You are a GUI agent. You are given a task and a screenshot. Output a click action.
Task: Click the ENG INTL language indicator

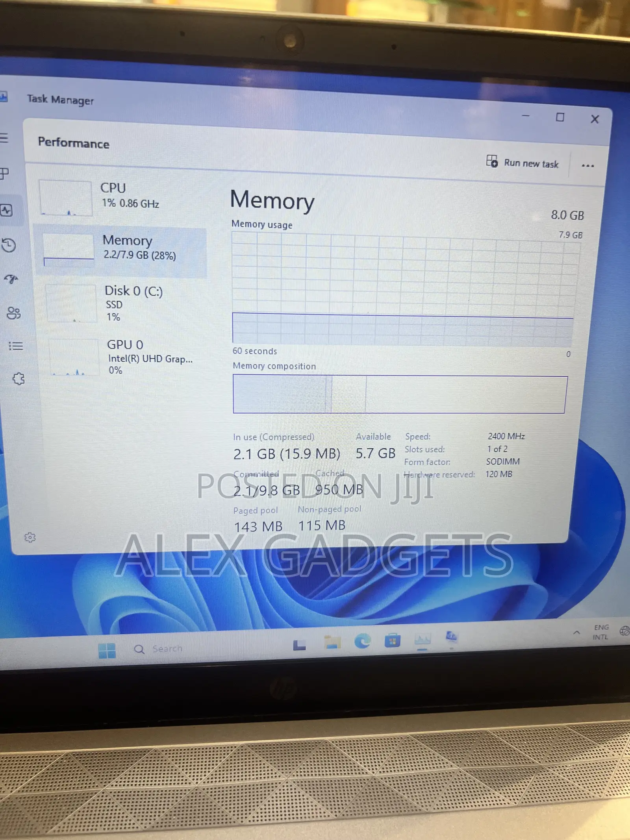click(x=601, y=632)
